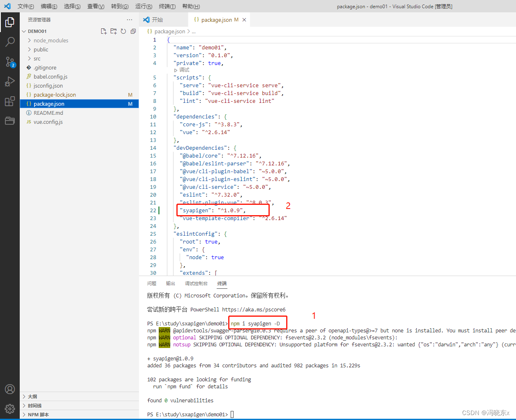
Task: Open the project manager folder icon
Action: click(10, 121)
